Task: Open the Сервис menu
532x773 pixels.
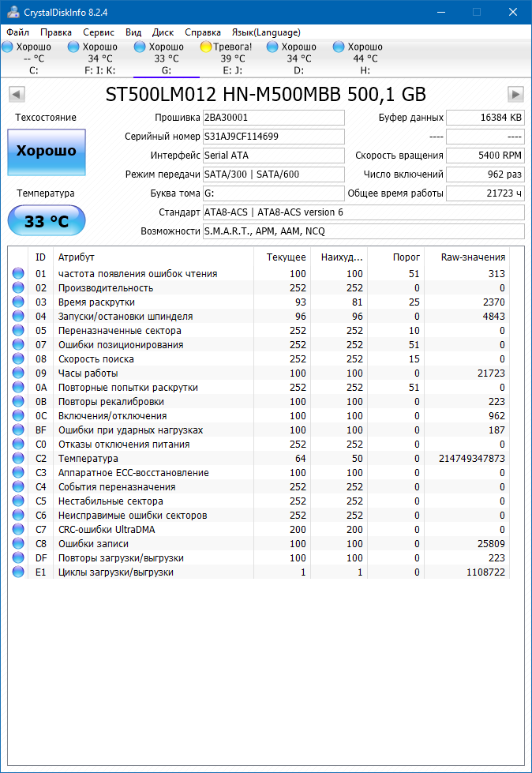Action: pyautogui.click(x=98, y=32)
